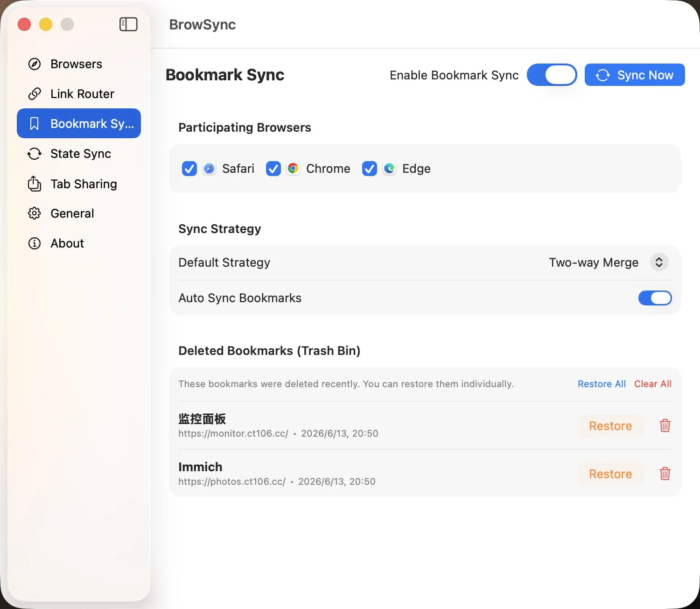The height and width of the screenshot is (609, 700).
Task: Uncheck the Edge checkbox
Action: (370, 169)
